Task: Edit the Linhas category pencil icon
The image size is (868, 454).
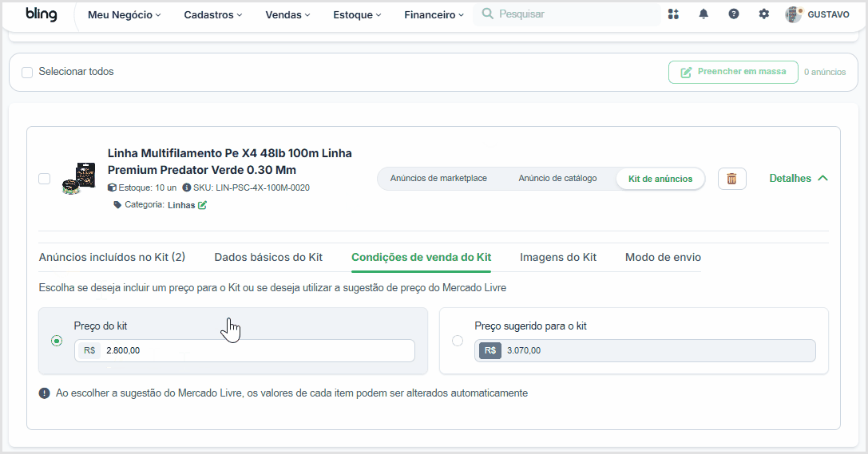Action: (x=203, y=205)
